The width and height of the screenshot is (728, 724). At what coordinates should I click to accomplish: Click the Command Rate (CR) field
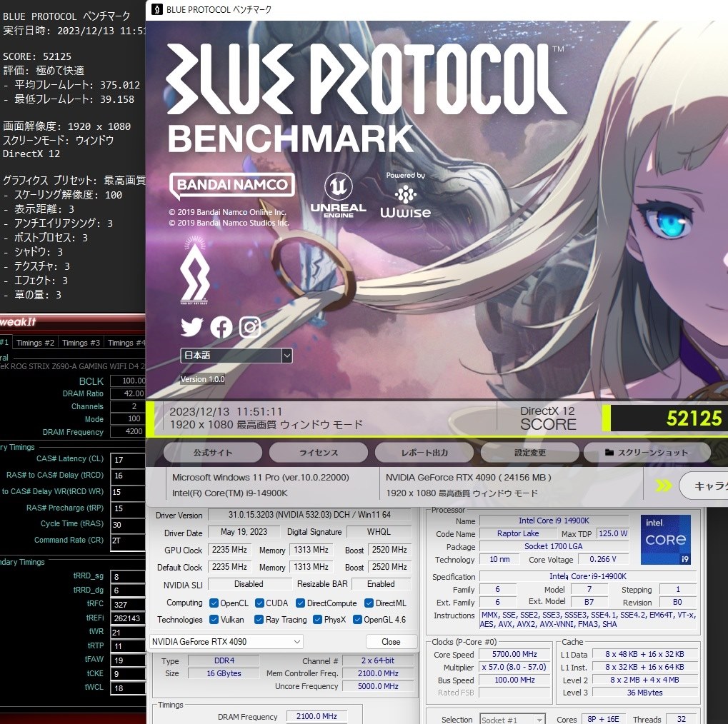point(128,541)
